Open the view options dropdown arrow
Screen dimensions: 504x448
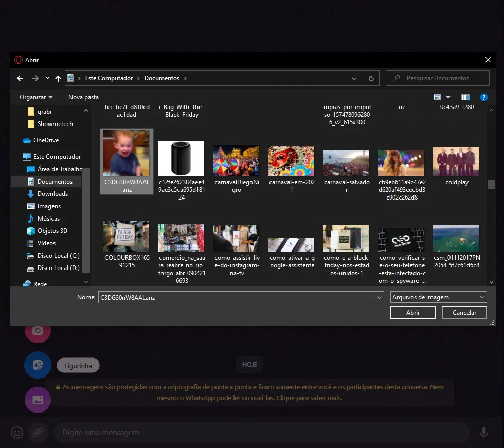click(447, 97)
